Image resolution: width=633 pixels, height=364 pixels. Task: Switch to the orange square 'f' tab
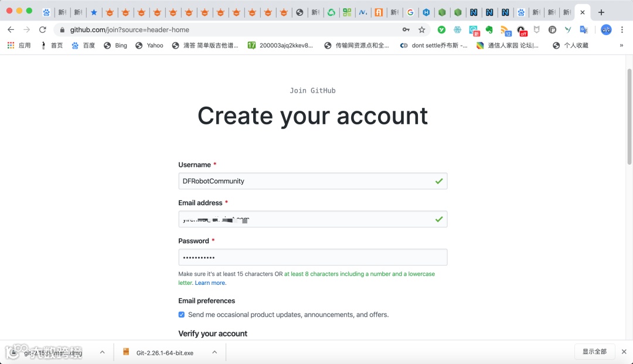click(379, 12)
